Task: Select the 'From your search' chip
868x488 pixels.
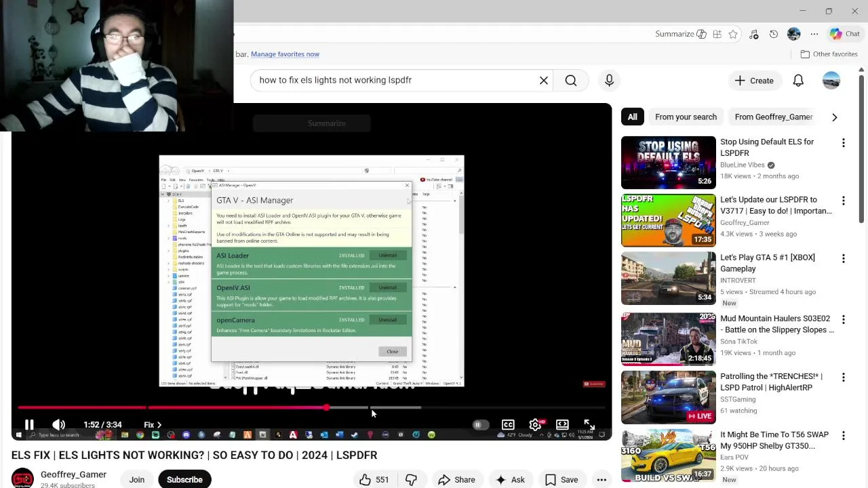Action: click(x=686, y=117)
